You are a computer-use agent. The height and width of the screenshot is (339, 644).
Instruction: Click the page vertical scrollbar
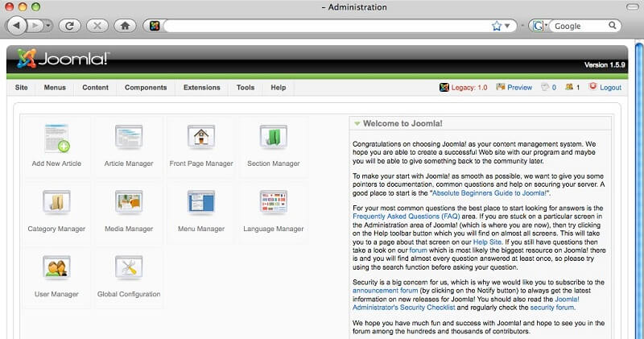[x=639, y=189]
